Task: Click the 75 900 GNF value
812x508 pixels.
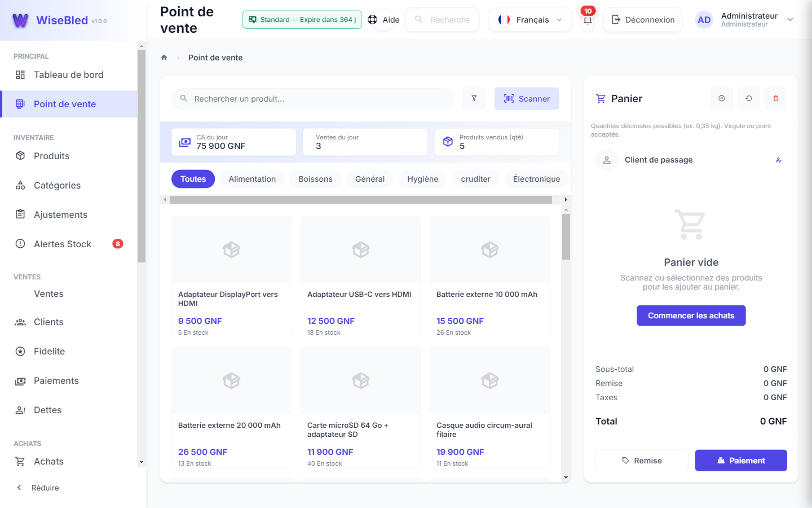Action: click(x=221, y=146)
